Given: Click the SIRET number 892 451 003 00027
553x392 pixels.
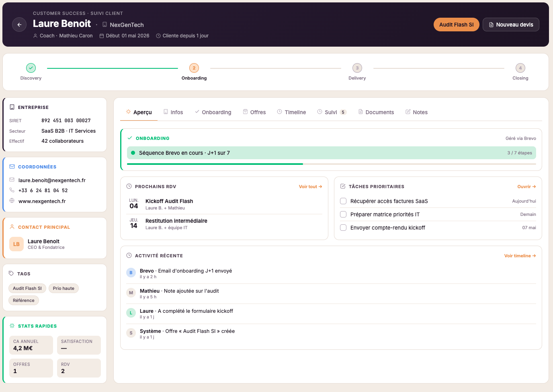Looking at the screenshot, I should (66, 121).
